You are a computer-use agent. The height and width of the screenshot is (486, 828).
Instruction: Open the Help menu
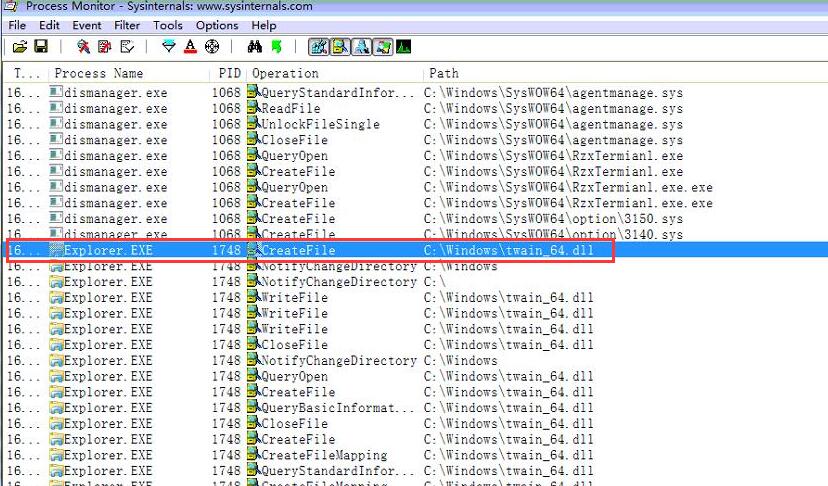tap(264, 25)
